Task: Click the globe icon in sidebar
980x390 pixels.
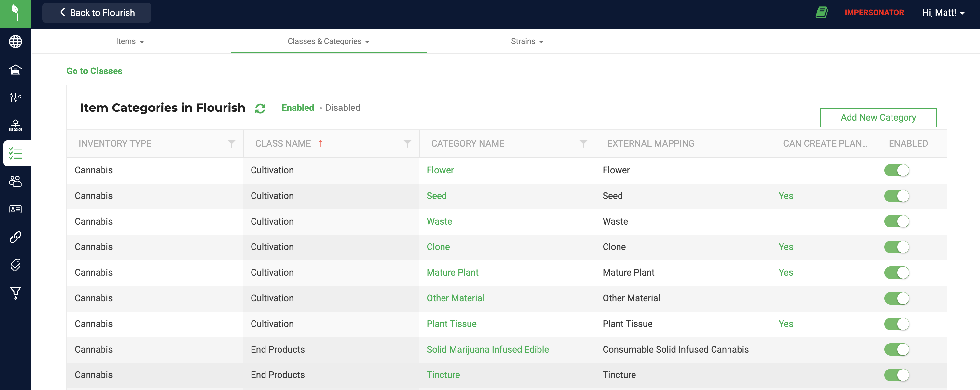Action: (x=15, y=42)
